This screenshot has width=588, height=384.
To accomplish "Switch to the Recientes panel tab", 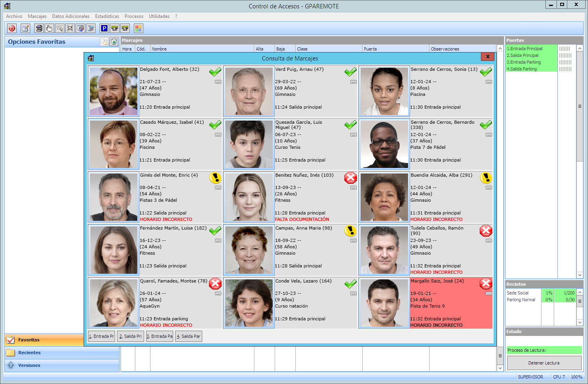I will (29, 353).
